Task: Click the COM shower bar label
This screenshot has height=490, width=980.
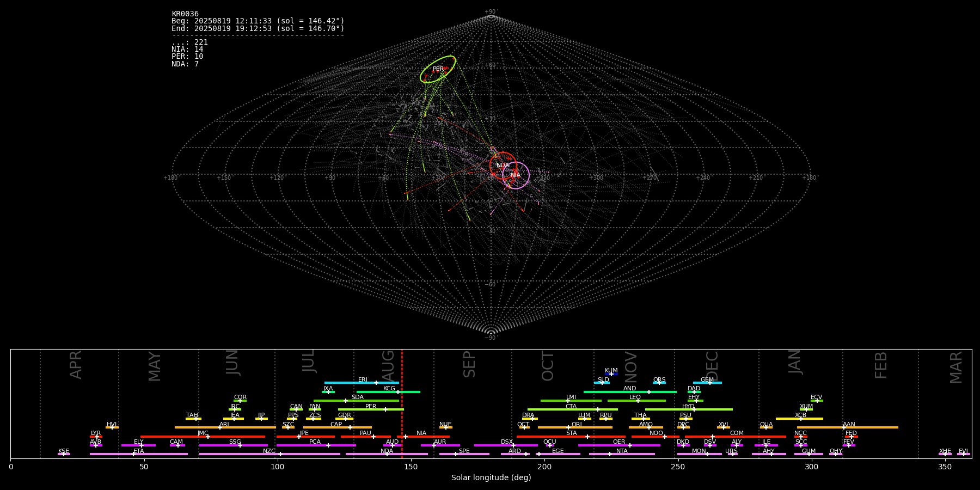Action: (737, 433)
